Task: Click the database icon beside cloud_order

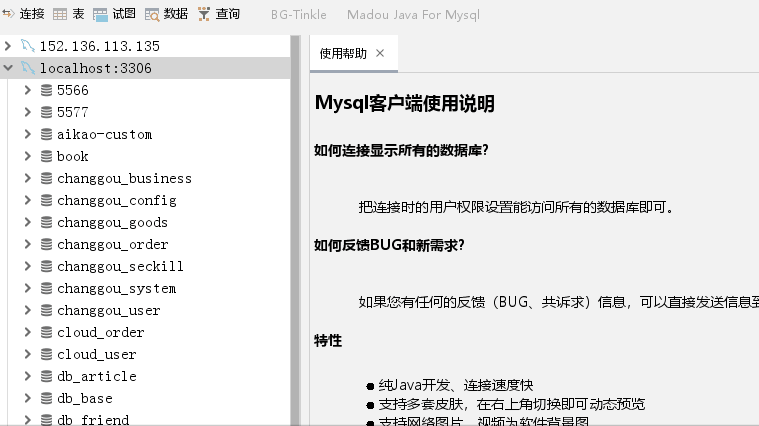Action: [x=46, y=333]
